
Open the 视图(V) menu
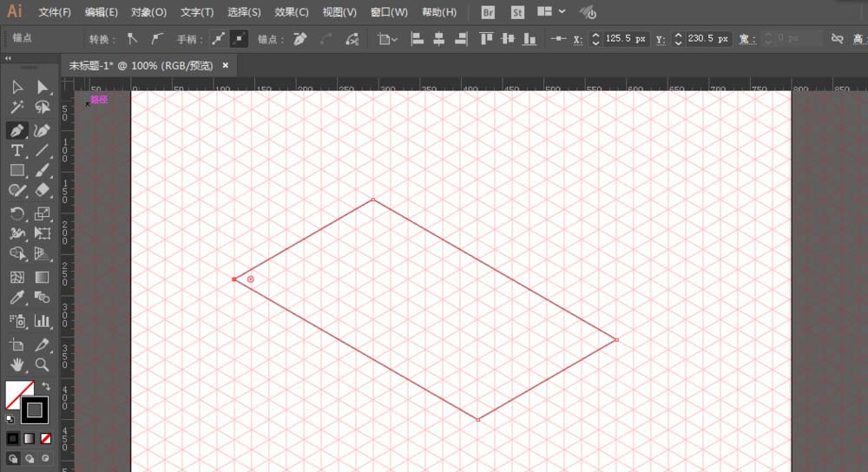pyautogui.click(x=339, y=11)
